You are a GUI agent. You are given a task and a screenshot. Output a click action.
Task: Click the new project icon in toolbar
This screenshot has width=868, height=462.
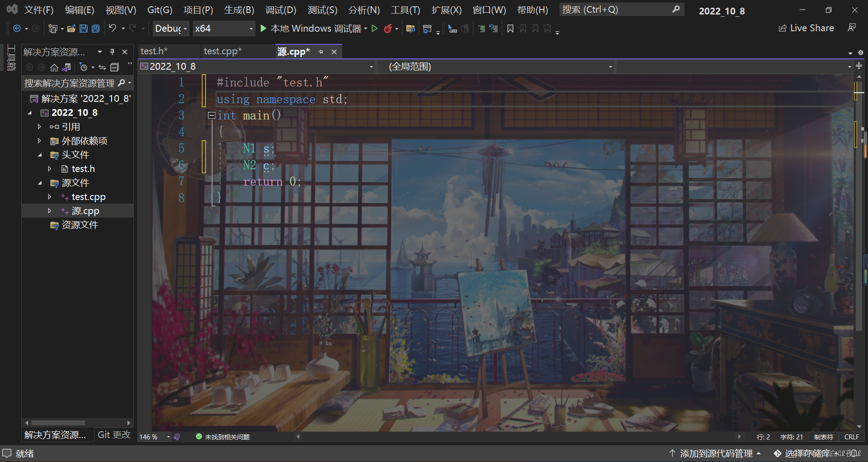(x=53, y=29)
